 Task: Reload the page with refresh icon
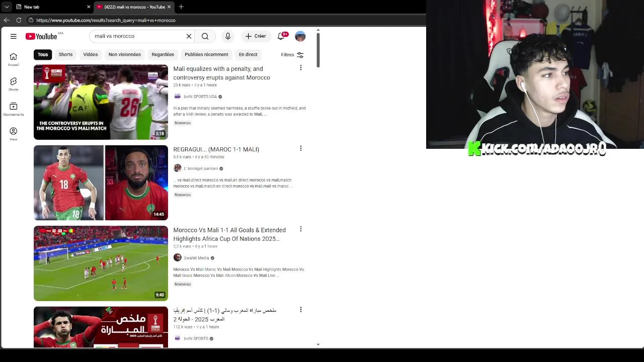point(19,20)
